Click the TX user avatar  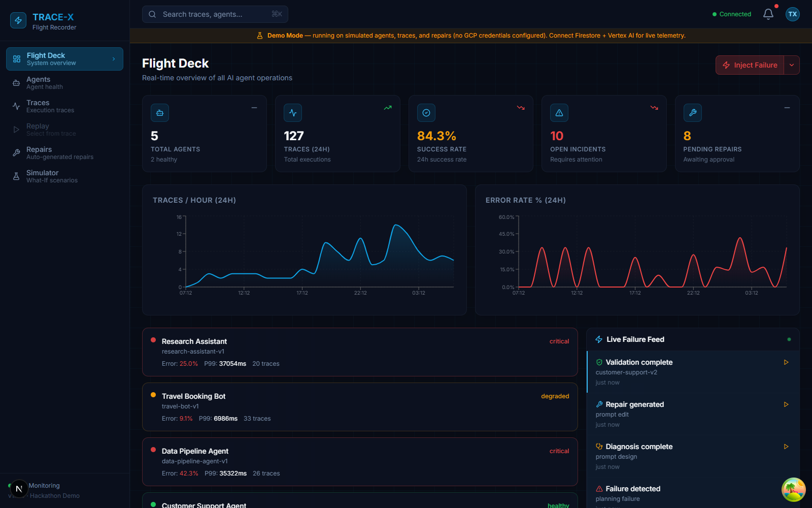click(793, 14)
